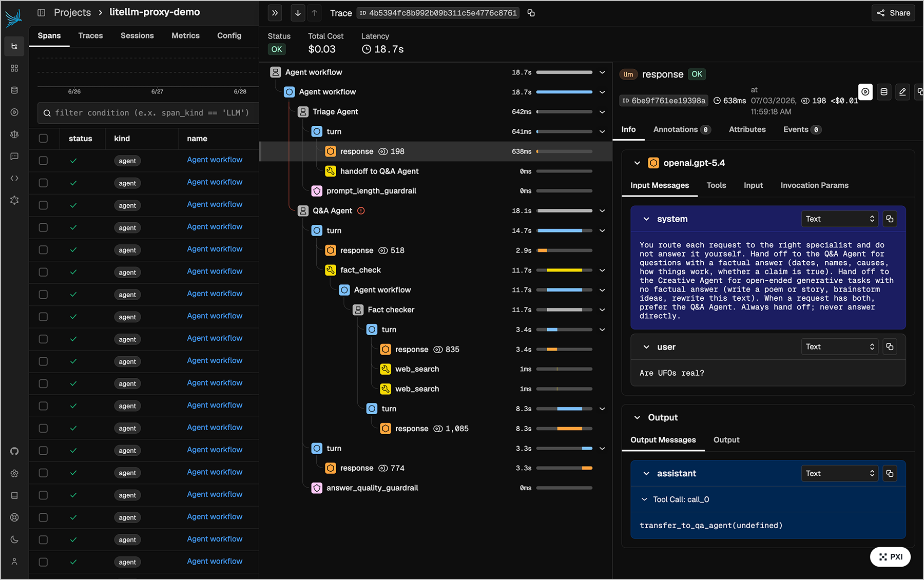Collapse trace panel with double chevron button
This screenshot has width=924, height=580.
pos(275,13)
